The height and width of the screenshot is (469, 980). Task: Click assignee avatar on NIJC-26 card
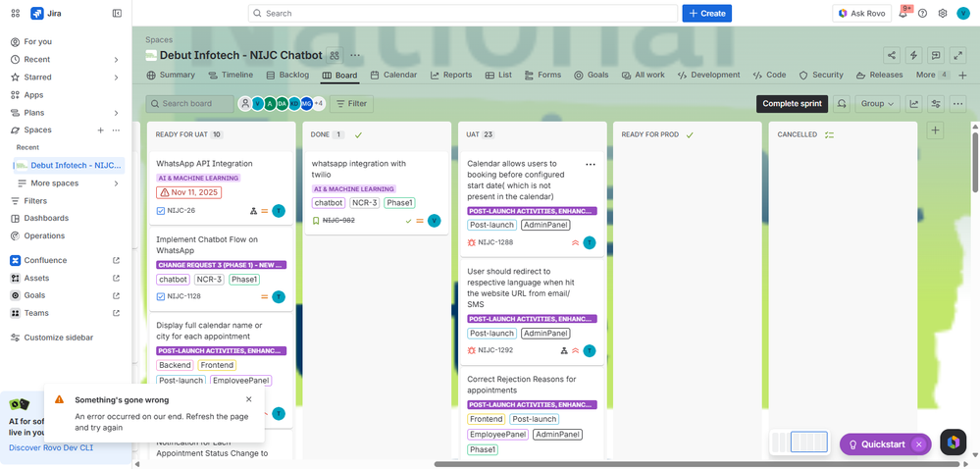pos(279,211)
